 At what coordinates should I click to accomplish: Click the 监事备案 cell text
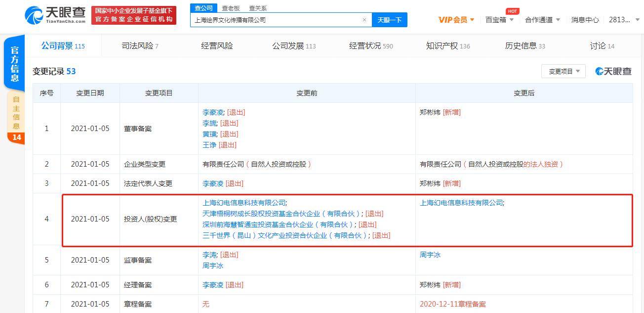[x=138, y=260]
